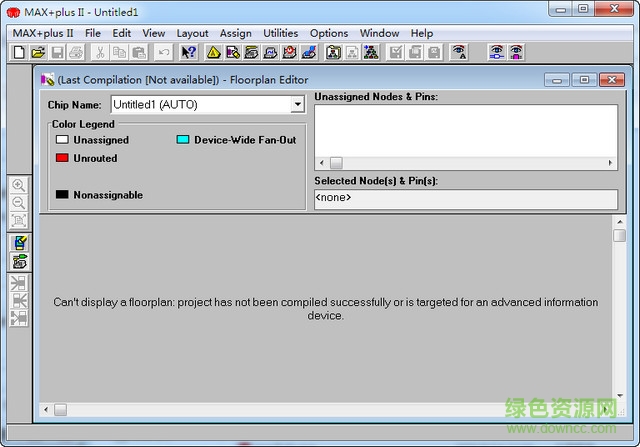
Task: Click the Open file folder icon
Action: (x=38, y=52)
